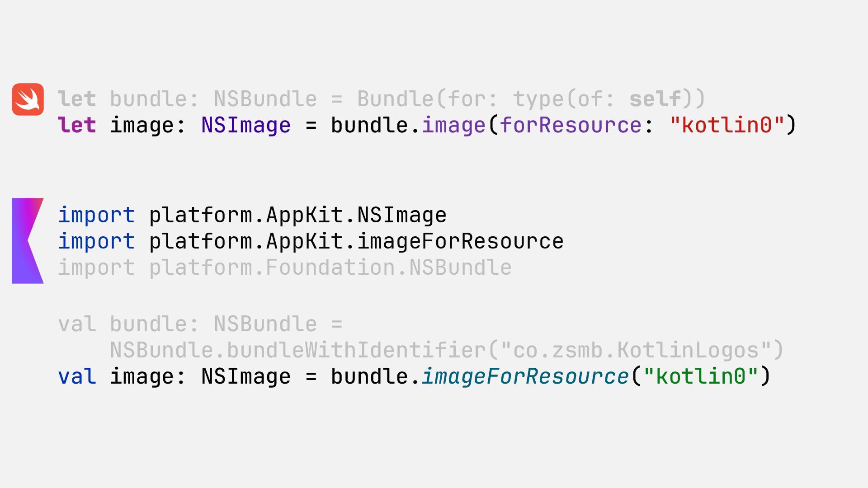
Task: Click the purple forResource parameter label
Action: pyautogui.click(x=570, y=125)
